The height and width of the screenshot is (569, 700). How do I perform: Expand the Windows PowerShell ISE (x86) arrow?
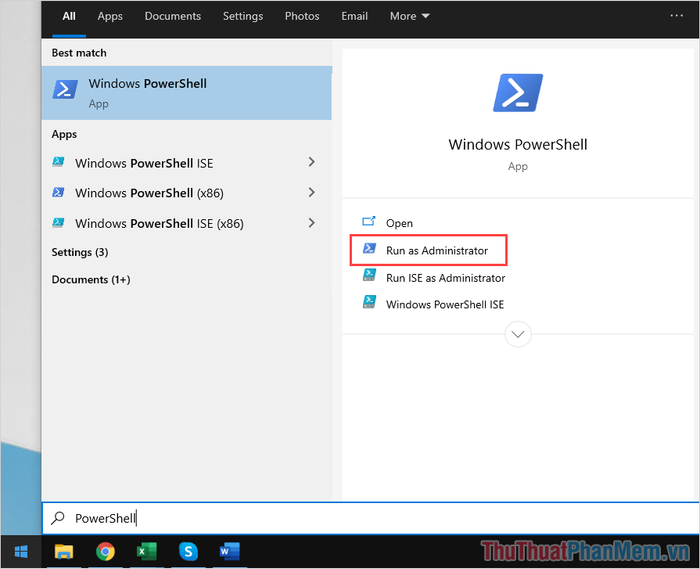(312, 223)
